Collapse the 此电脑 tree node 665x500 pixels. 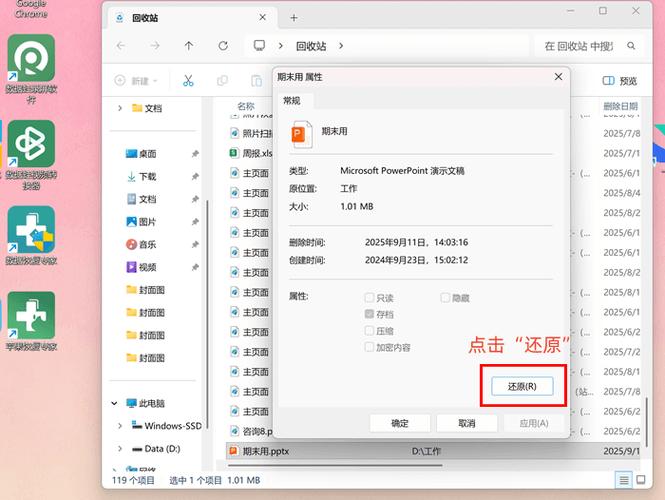(114, 403)
